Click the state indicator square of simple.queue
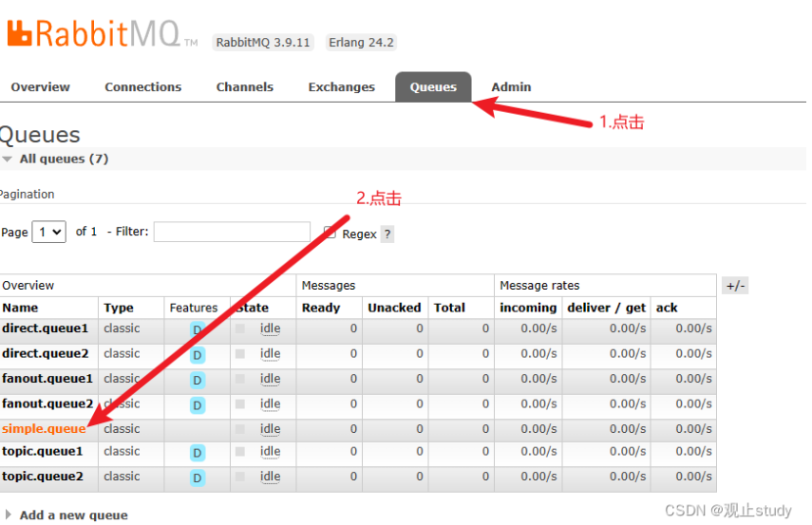 coord(240,429)
